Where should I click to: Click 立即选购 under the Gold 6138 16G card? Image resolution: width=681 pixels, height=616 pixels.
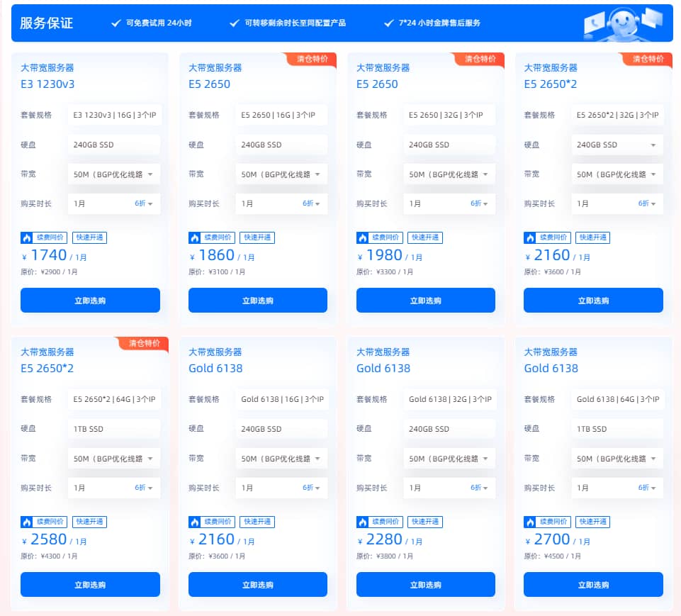point(257,584)
